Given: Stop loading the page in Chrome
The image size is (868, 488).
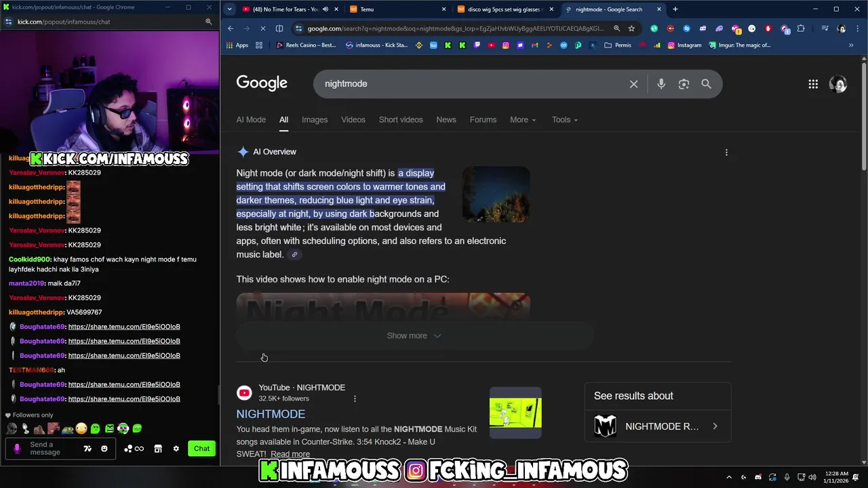Looking at the screenshot, I should coord(263,28).
